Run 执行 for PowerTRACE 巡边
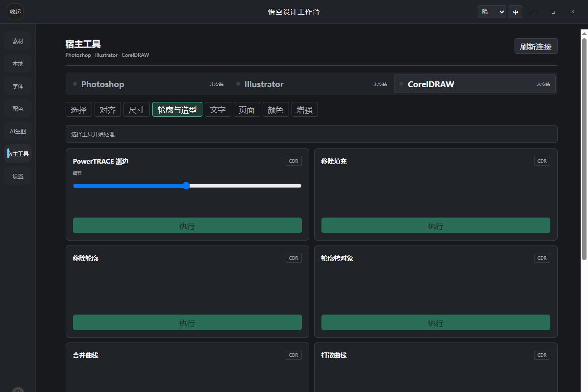This screenshot has height=392, width=588. pos(187,225)
